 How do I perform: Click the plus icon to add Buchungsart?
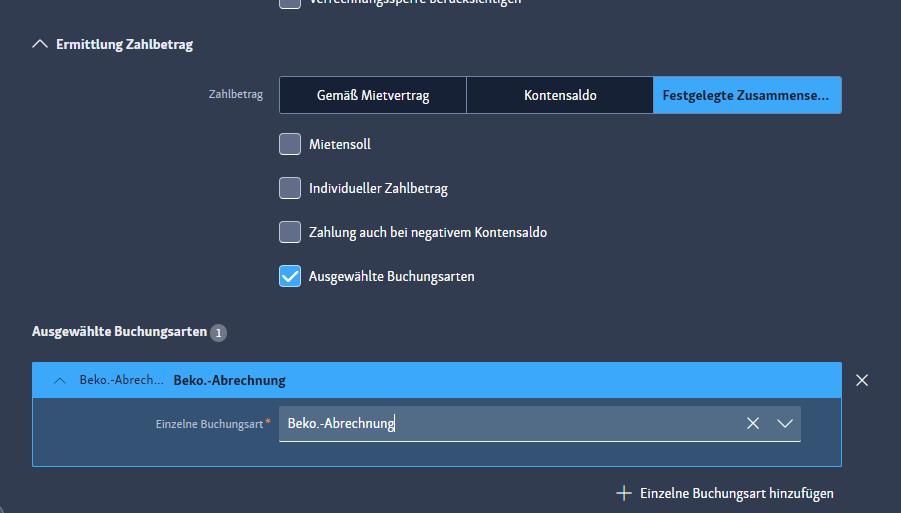click(624, 493)
